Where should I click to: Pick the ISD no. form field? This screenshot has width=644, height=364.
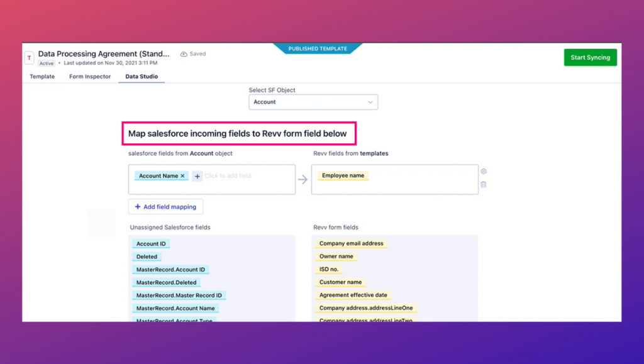pos(329,269)
